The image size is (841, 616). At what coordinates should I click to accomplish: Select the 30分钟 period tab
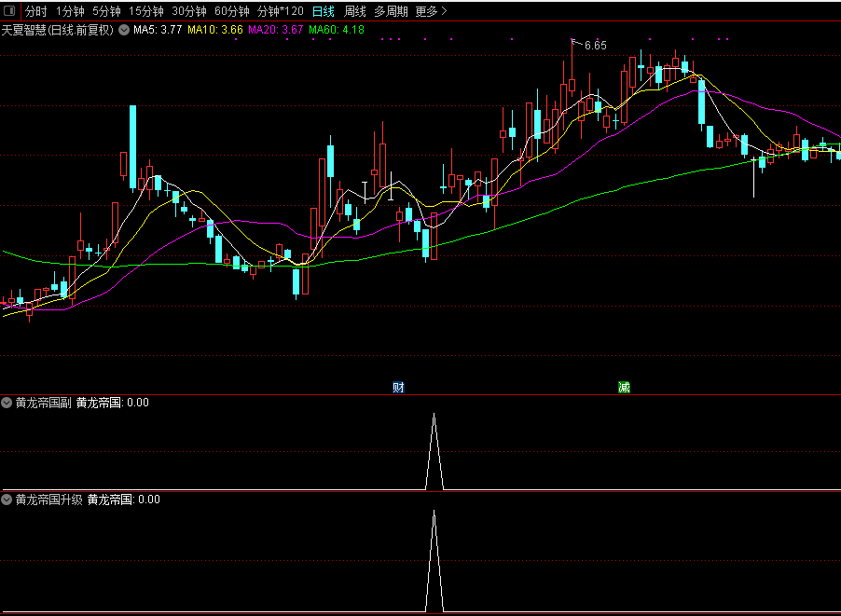189,11
